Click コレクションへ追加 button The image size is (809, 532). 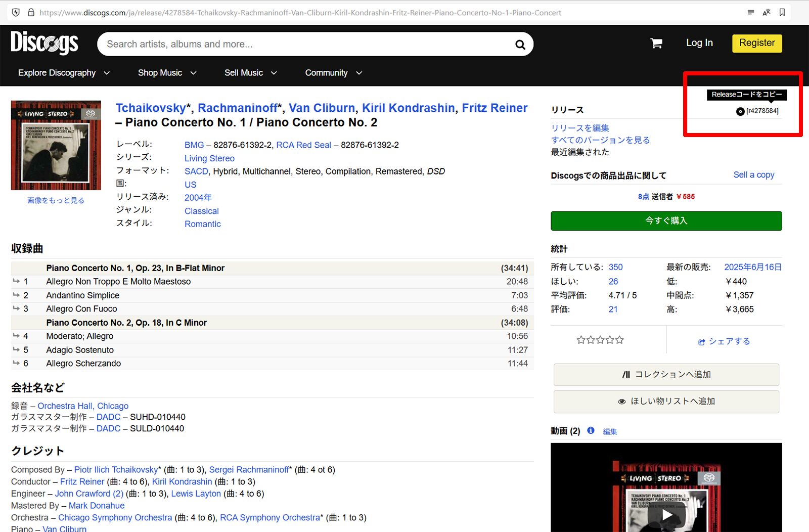pos(666,375)
